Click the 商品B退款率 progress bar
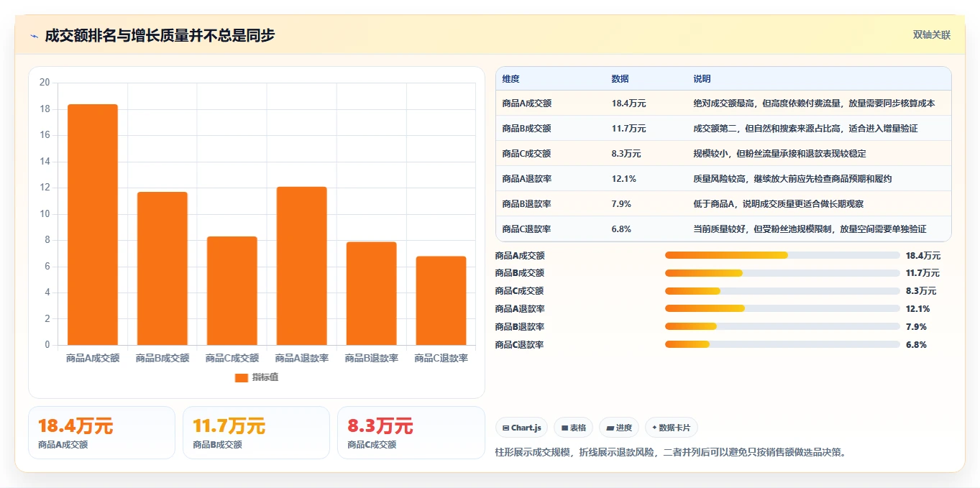 point(782,326)
